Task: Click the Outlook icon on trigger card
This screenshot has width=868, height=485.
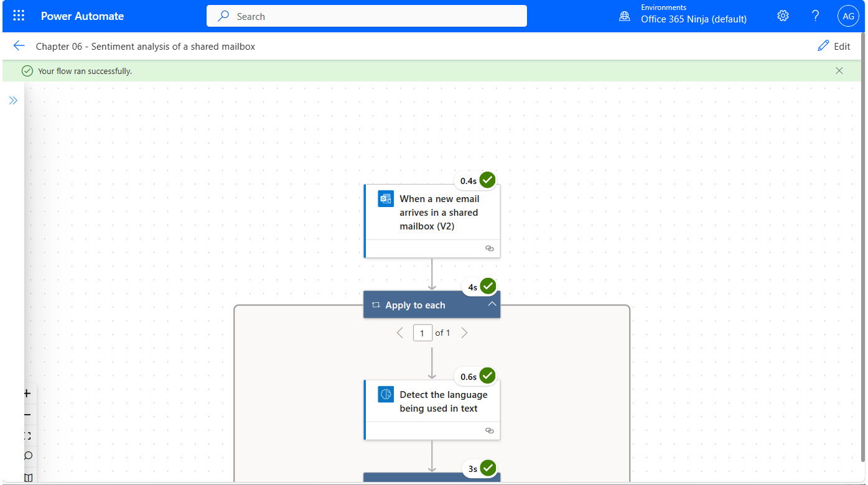Action: point(386,199)
